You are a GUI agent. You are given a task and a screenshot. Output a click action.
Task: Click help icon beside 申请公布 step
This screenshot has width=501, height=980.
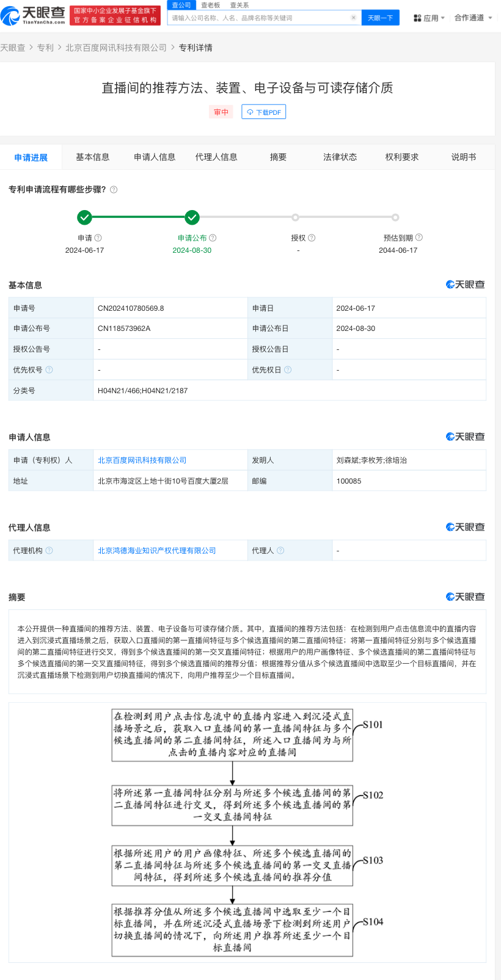[x=213, y=238]
